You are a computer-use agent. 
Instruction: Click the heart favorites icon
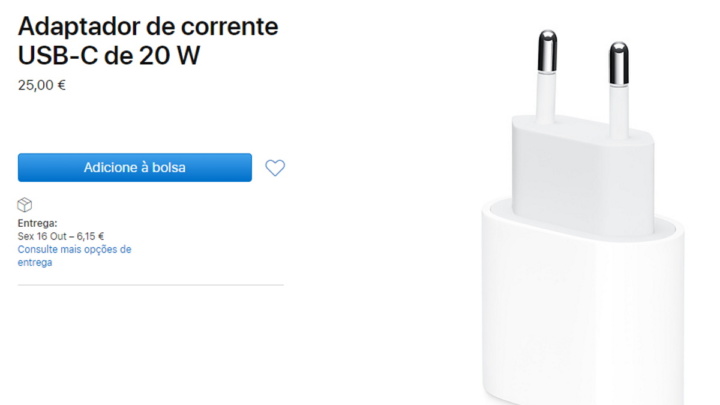(275, 168)
